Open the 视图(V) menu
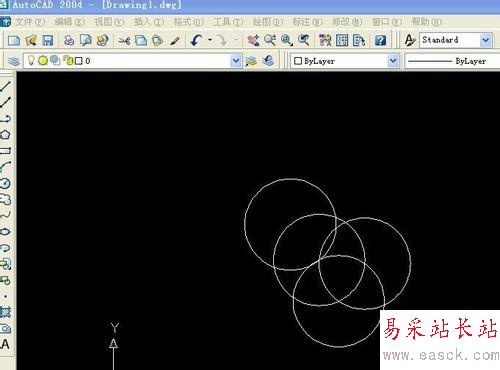The width and height of the screenshot is (500, 370). click(109, 22)
